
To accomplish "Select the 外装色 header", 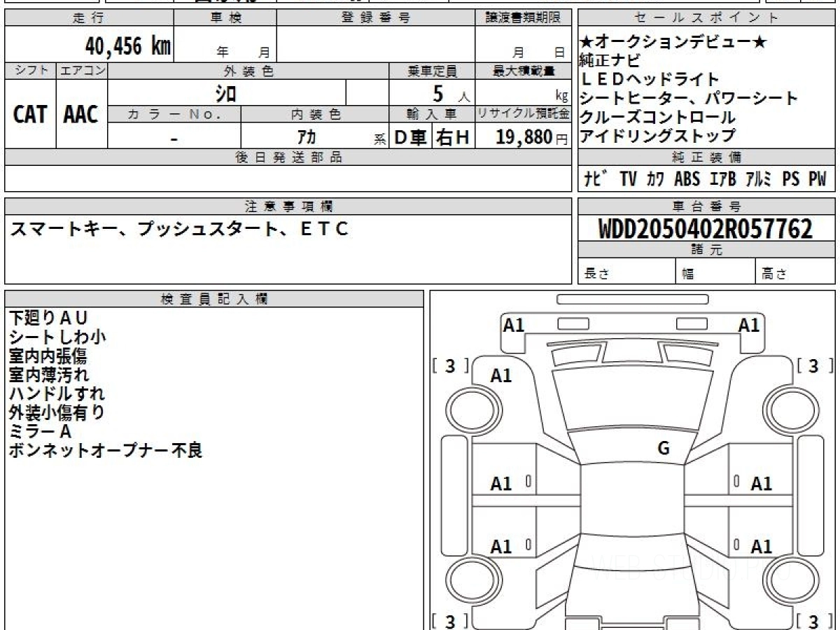I will [248, 71].
